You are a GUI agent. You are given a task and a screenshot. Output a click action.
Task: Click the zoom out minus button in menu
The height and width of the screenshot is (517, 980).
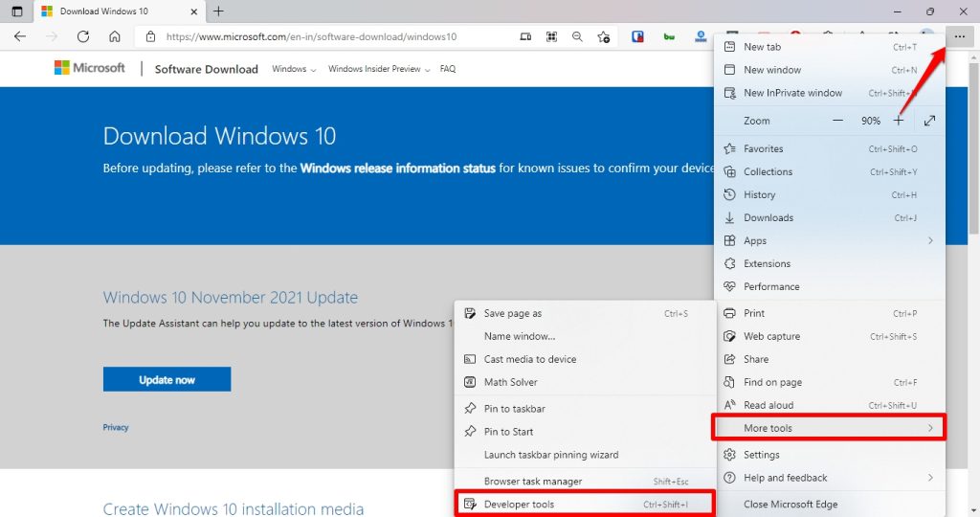pyautogui.click(x=837, y=121)
